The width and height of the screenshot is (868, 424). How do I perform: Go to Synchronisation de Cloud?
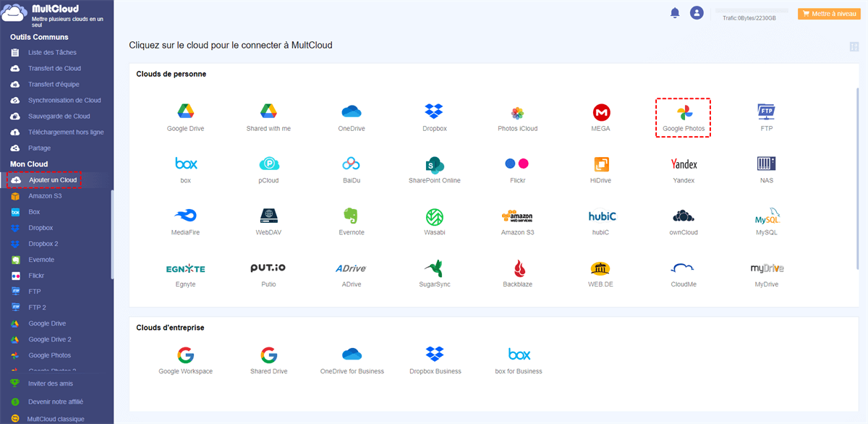click(x=64, y=100)
